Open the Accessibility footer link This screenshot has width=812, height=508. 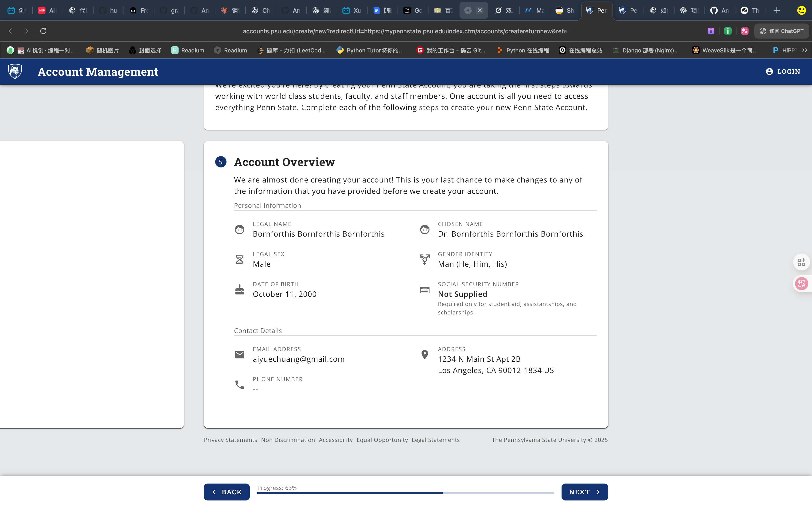click(336, 440)
